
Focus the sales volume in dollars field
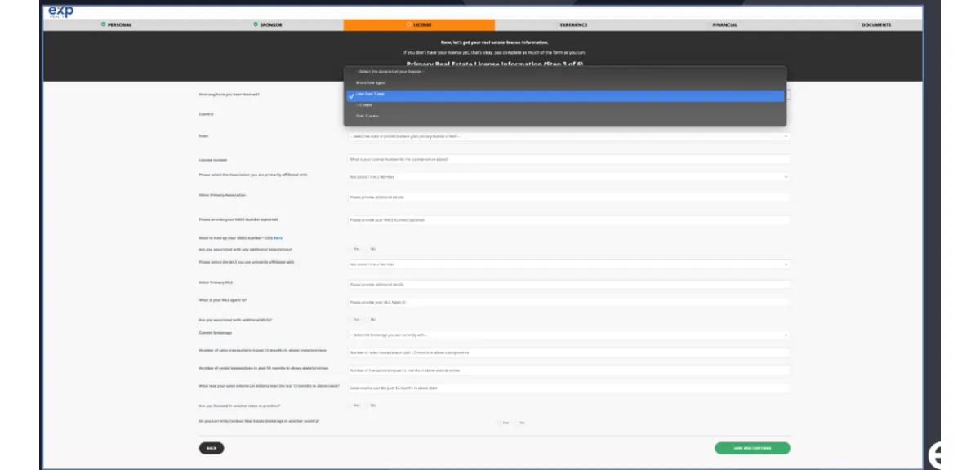click(x=568, y=388)
